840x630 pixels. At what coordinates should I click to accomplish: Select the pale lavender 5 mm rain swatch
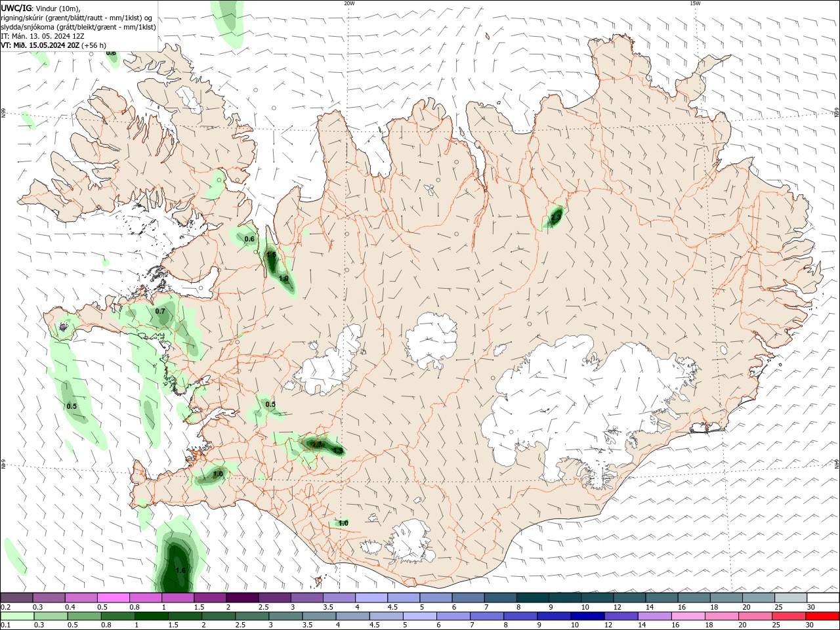[x=419, y=616]
